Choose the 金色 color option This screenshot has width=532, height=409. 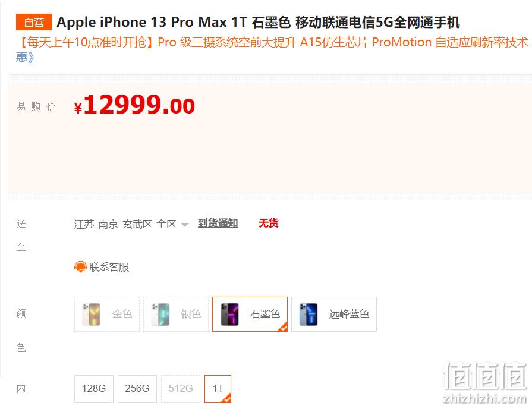pyautogui.click(x=107, y=314)
